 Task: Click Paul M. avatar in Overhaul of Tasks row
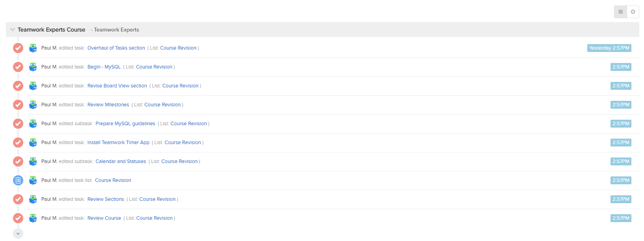pos(33,48)
